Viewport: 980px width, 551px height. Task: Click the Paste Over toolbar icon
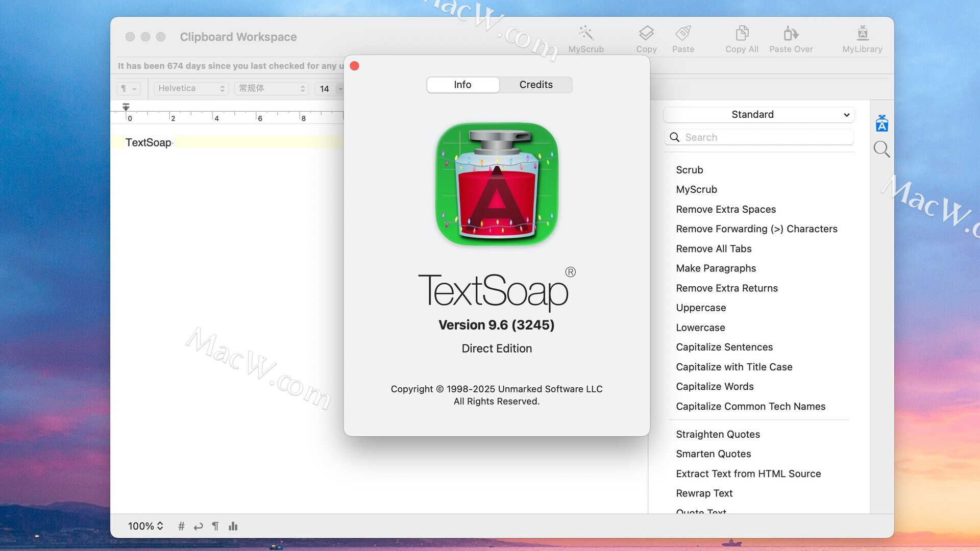click(x=791, y=34)
